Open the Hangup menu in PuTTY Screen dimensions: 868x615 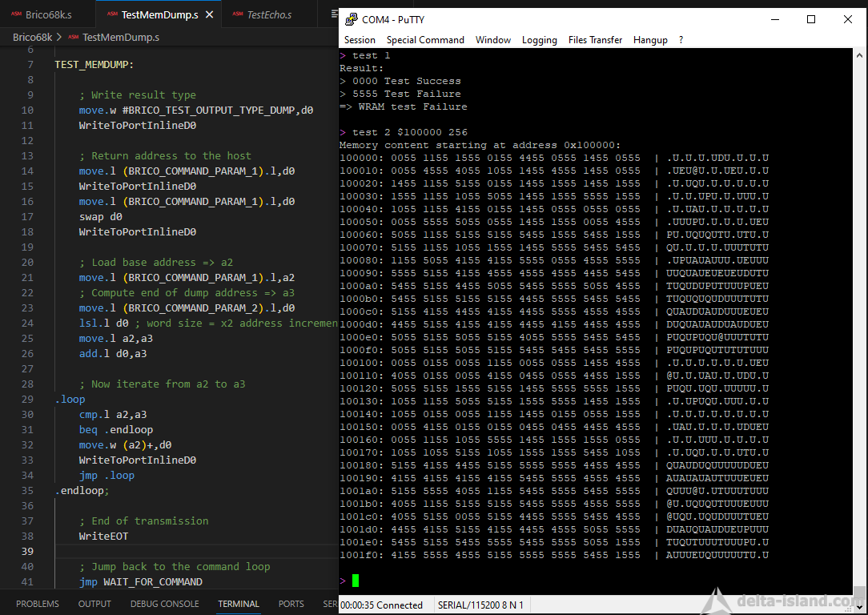pos(650,40)
